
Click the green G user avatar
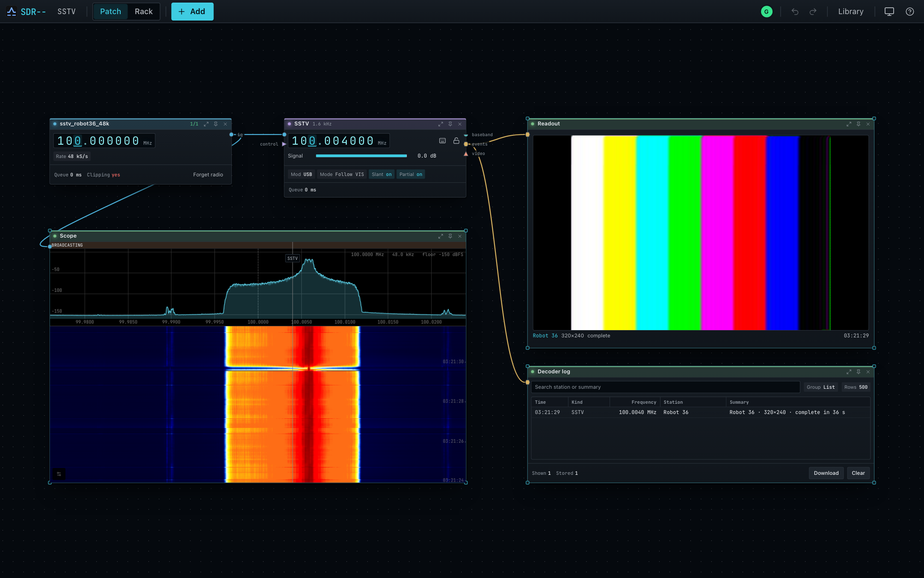click(767, 12)
